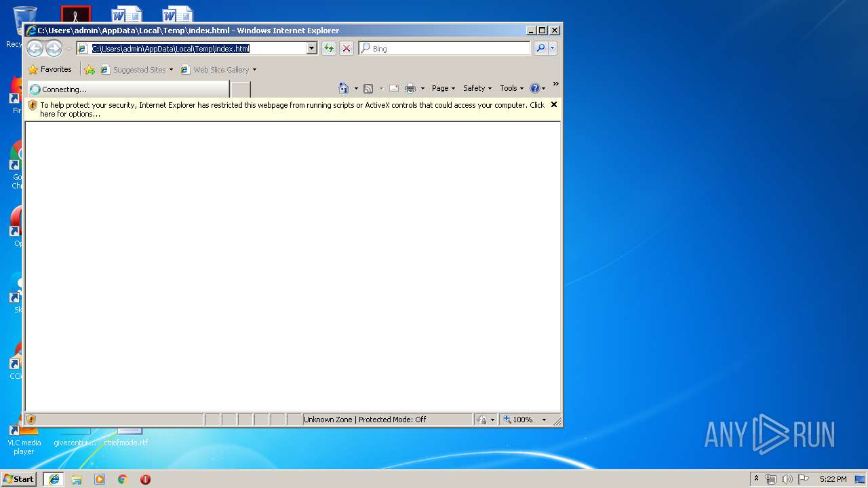This screenshot has height=488, width=868.
Task: Click Internet Explorer taskbar icon
Action: pos(54,479)
